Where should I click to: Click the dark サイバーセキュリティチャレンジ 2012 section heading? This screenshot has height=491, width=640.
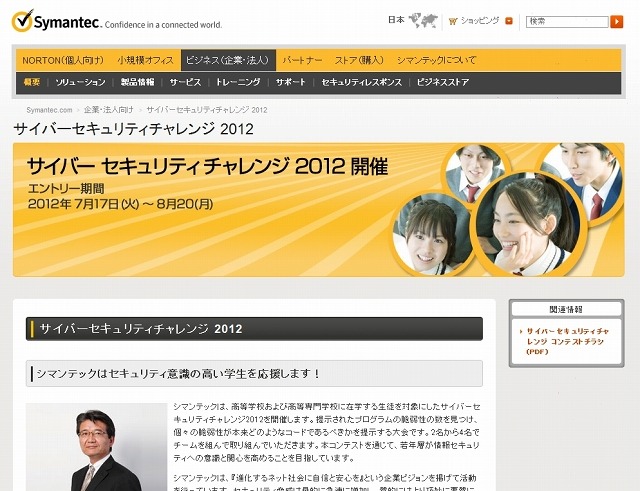[254, 329]
